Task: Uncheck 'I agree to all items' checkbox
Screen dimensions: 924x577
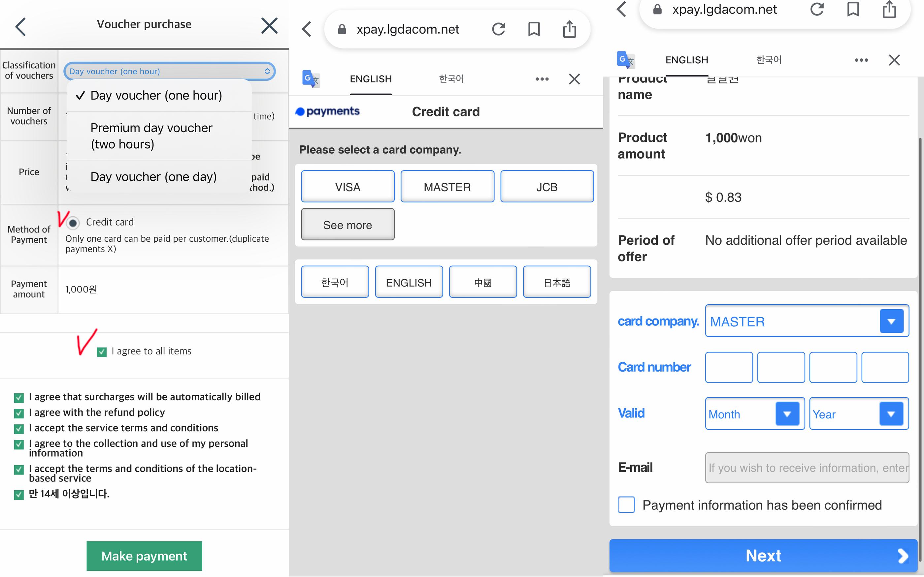Action: click(x=102, y=351)
